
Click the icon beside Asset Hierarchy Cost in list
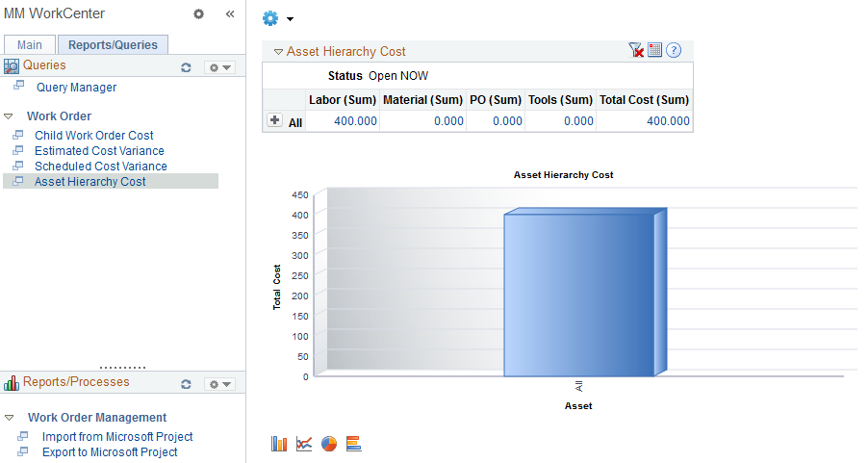click(x=18, y=181)
